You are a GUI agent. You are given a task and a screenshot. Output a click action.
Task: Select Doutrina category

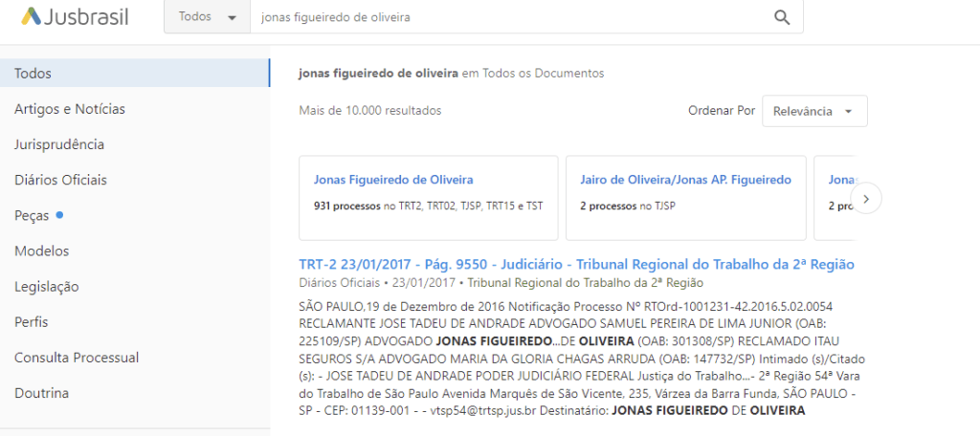click(41, 393)
